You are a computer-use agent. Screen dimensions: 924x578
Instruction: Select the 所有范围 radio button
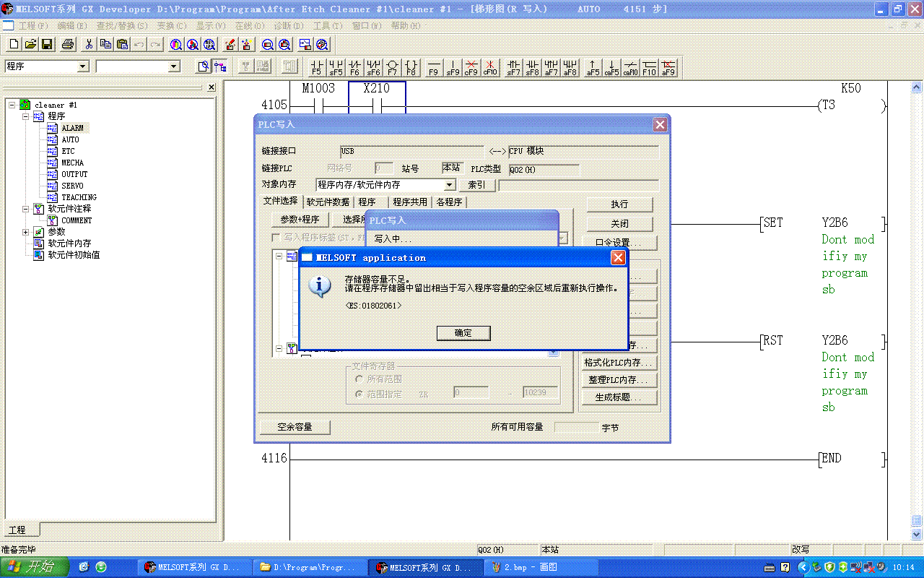359,379
